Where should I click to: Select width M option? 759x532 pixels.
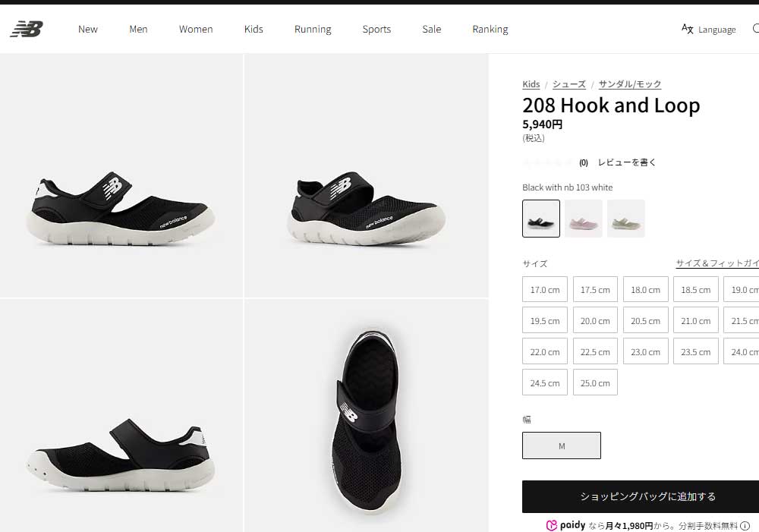562,445
